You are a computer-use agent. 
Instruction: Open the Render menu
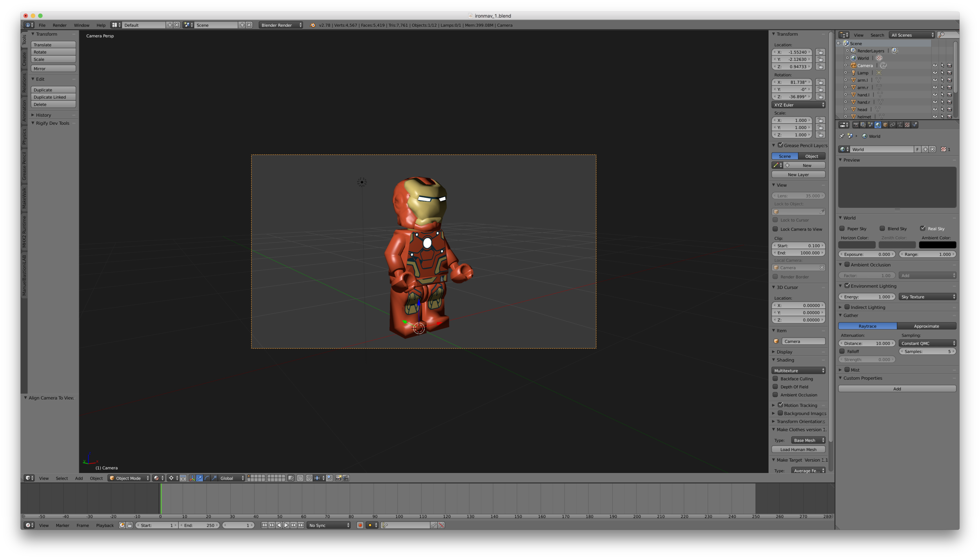coord(60,25)
